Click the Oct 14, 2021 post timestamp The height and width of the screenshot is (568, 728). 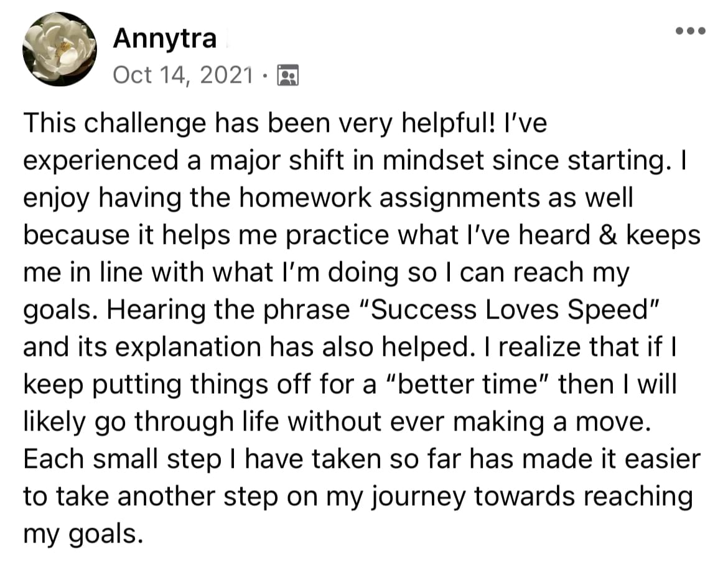(184, 75)
